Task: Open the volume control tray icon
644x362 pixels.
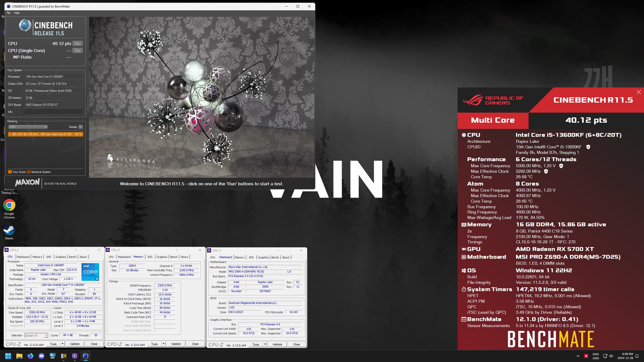Action: 611,356
